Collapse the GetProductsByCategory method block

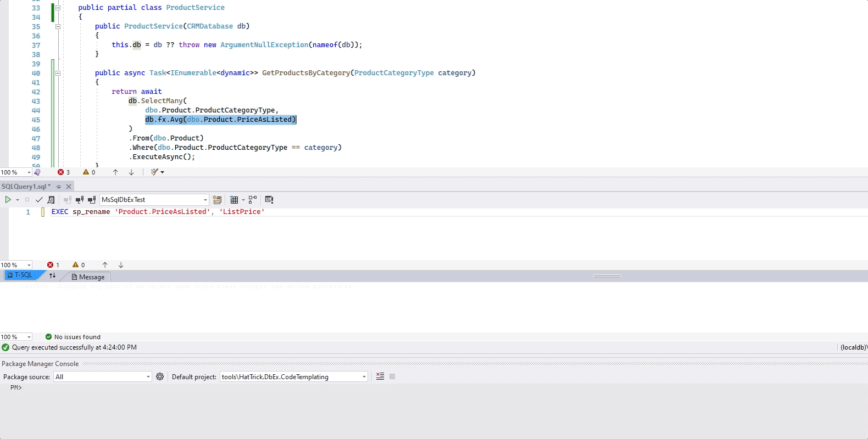click(58, 73)
